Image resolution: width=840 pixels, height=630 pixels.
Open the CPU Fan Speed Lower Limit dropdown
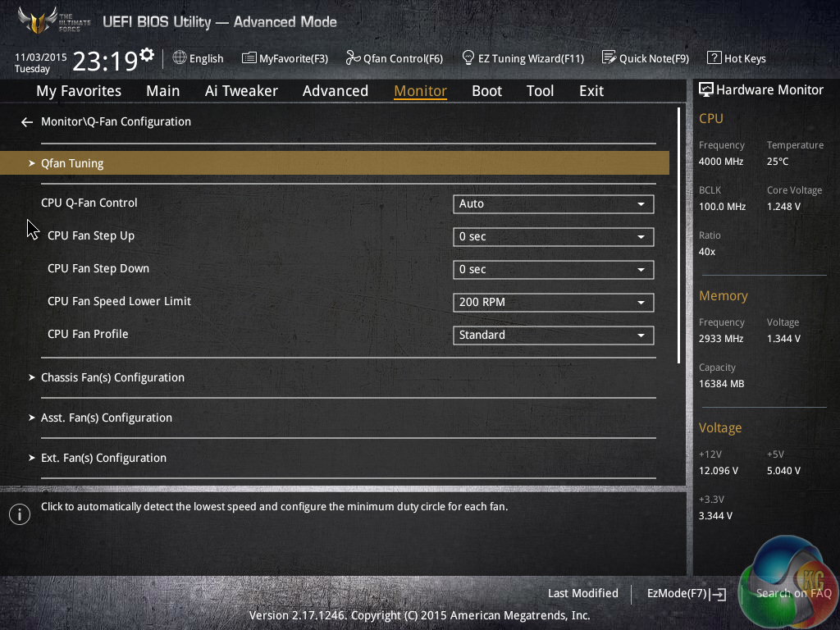pos(554,302)
